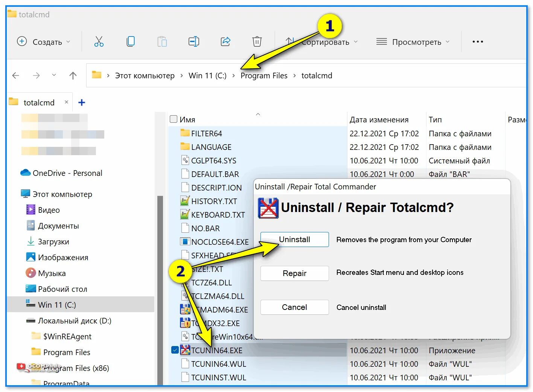Go up one folder level arrow
533x392 pixels.
[x=73, y=76]
